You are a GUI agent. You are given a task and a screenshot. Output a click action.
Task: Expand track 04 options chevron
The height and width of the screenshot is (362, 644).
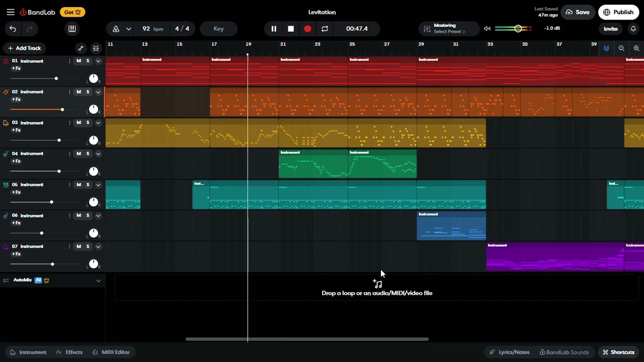(98, 154)
